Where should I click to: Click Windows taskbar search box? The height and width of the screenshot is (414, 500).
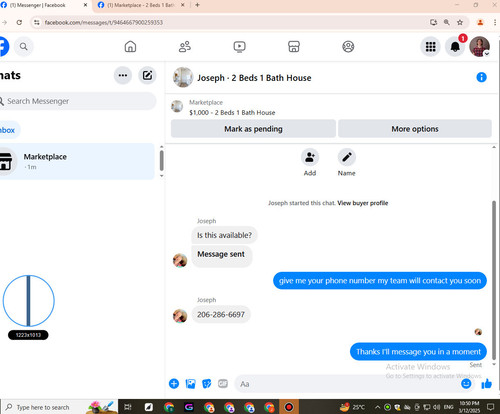pyautogui.click(x=60, y=407)
